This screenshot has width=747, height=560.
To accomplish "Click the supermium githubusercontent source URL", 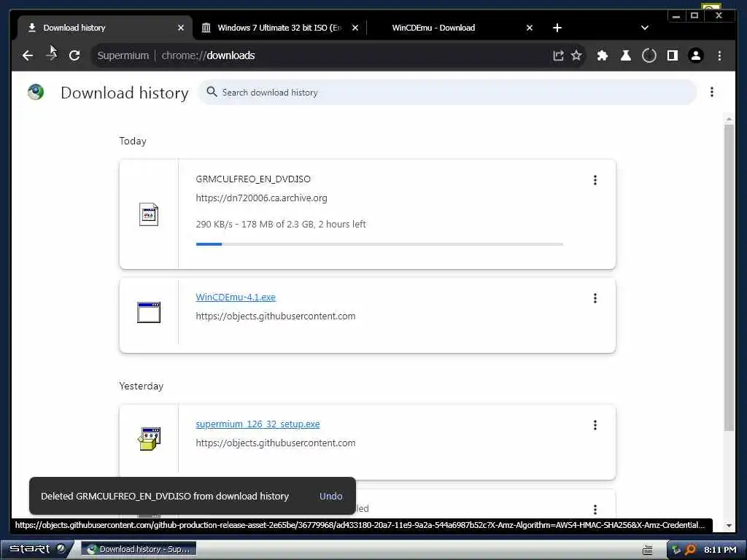I will (275, 443).
